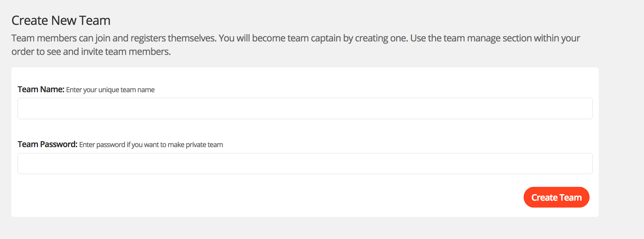The width and height of the screenshot is (644, 239).
Task: Click the "Create New Team" page heading
Action: (61, 21)
